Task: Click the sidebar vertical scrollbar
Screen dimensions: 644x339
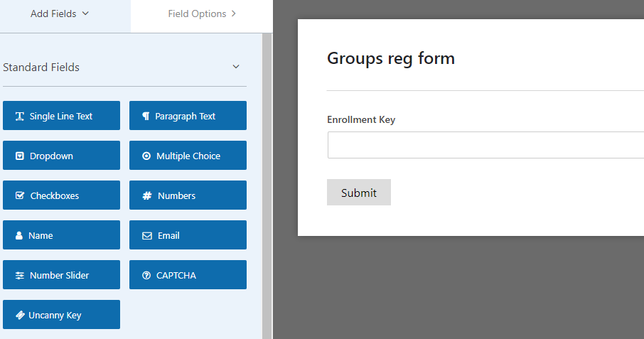Action: pos(267,185)
